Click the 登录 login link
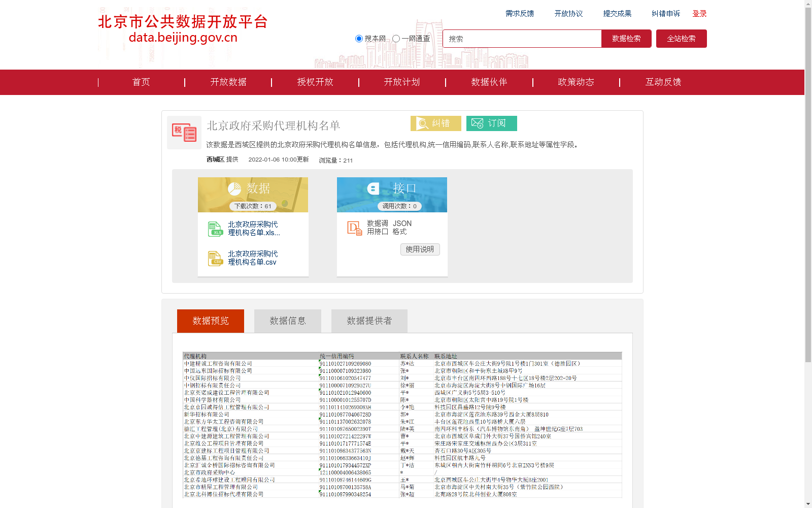Image resolution: width=812 pixels, height=508 pixels. click(x=699, y=14)
